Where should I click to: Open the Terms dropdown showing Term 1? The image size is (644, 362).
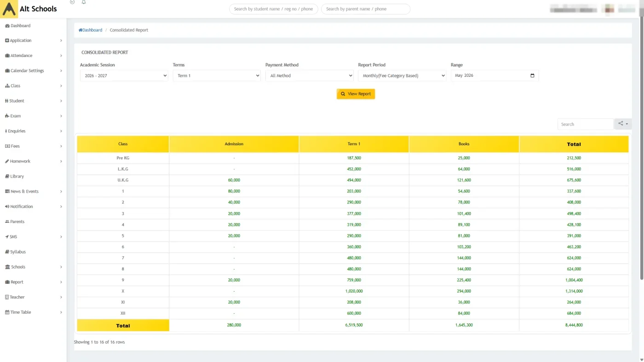217,75
